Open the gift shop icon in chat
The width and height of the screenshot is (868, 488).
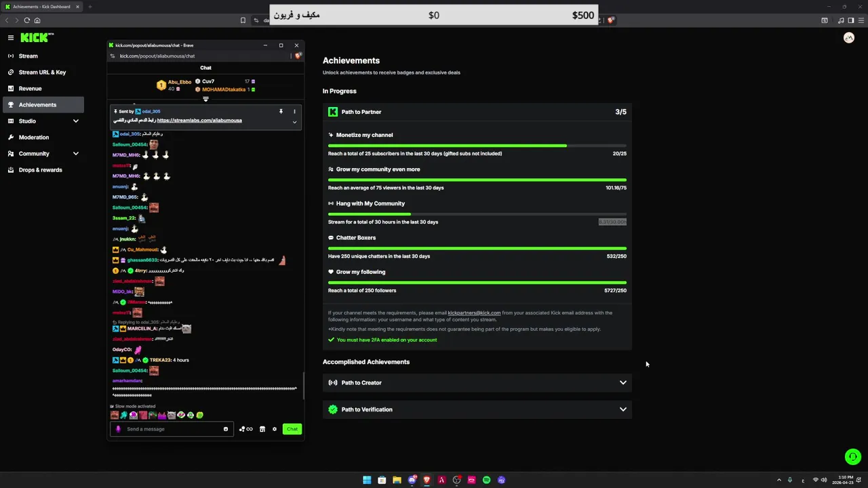pyautogui.click(x=262, y=429)
